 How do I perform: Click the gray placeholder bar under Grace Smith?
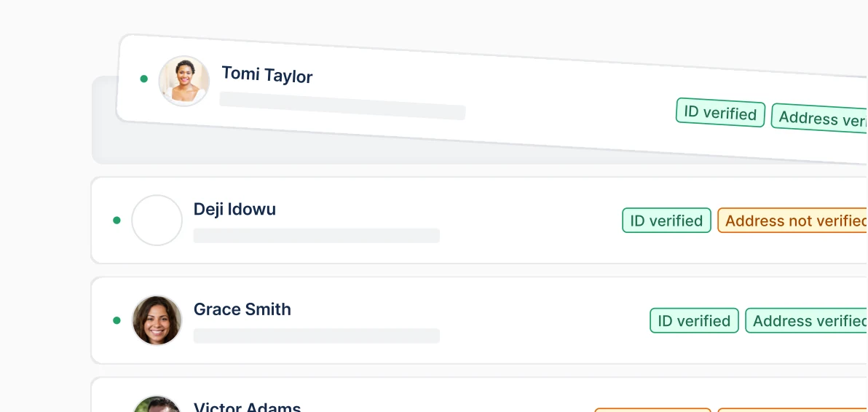pyautogui.click(x=316, y=336)
